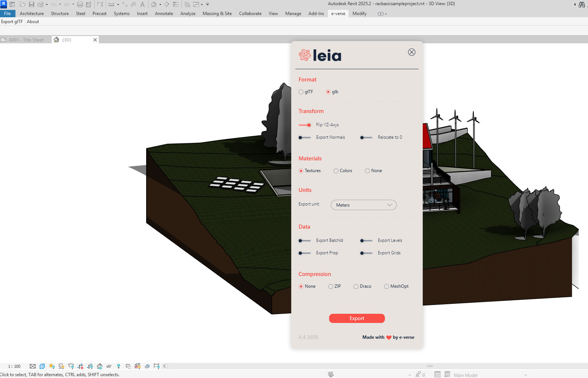Image resolution: width=588 pixels, height=378 pixels.
Task: Toggle the Relocate to 0 switch
Action: coord(366,138)
